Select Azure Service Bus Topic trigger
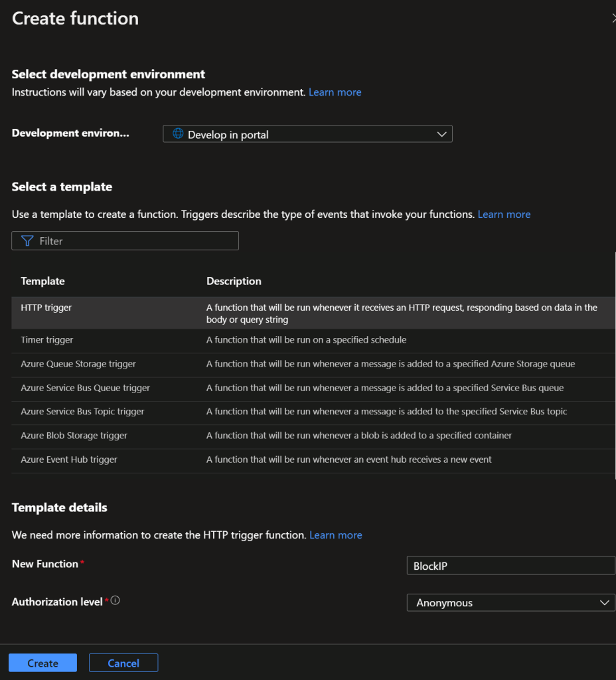This screenshot has width=616, height=680. point(82,412)
